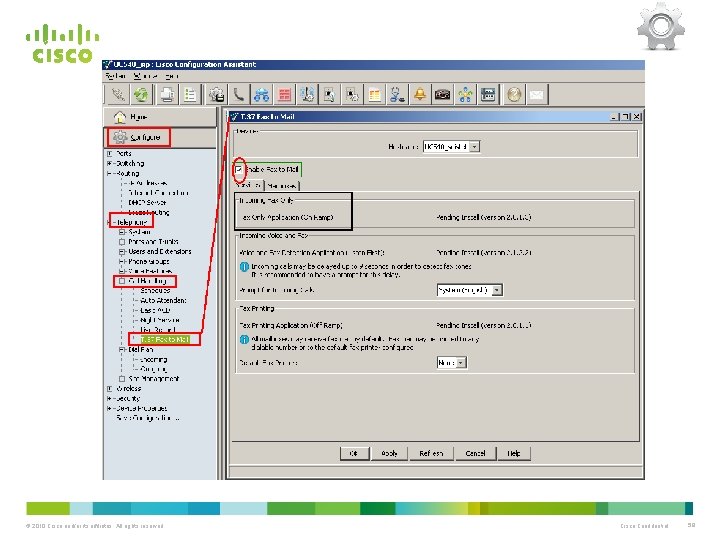
Task: Click the black desk phone toolbar icon
Action: point(443,95)
